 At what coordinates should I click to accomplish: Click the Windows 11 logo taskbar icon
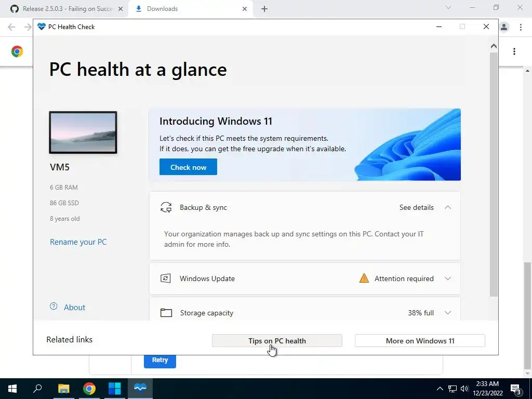(x=115, y=389)
